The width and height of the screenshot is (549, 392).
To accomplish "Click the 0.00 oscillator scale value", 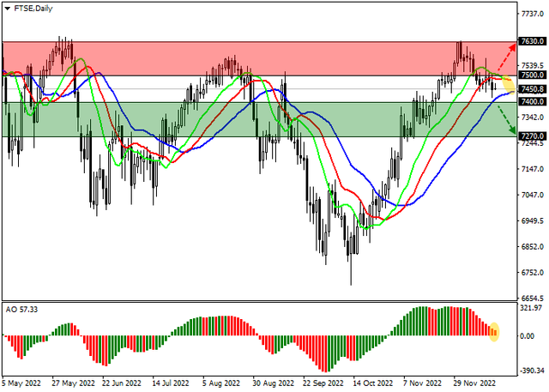I will (x=528, y=336).
